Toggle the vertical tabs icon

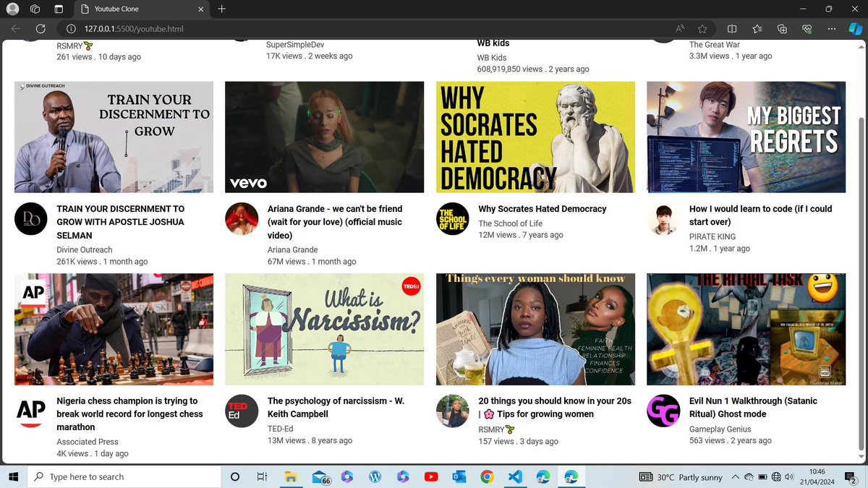click(x=59, y=9)
